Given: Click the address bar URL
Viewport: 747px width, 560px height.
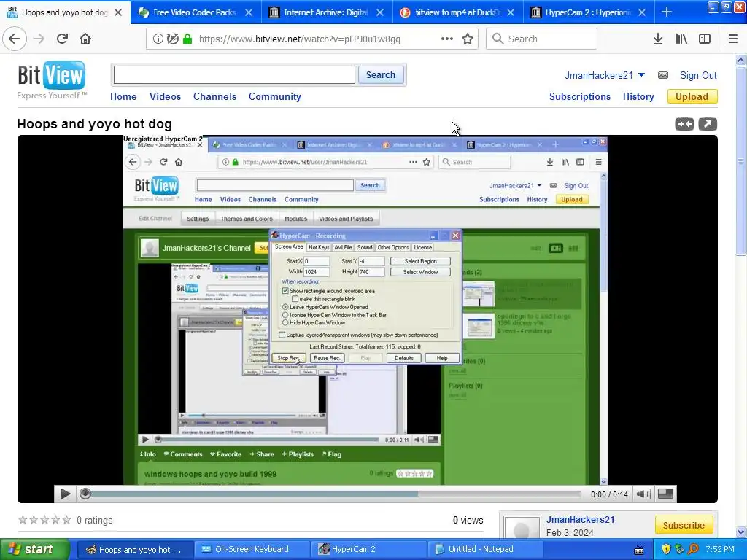Looking at the screenshot, I should 300,39.
